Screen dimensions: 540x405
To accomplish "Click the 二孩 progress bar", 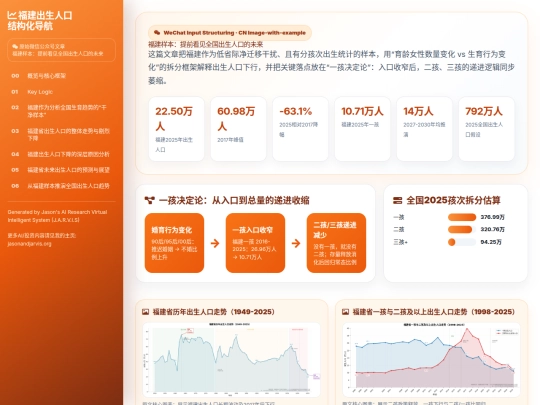I will (462, 229).
